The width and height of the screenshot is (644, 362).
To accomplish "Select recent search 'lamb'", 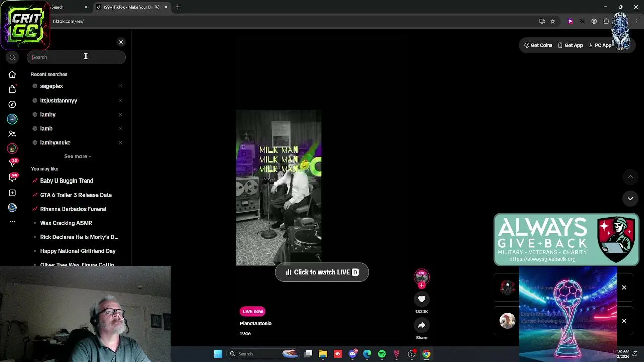I will tap(46, 129).
